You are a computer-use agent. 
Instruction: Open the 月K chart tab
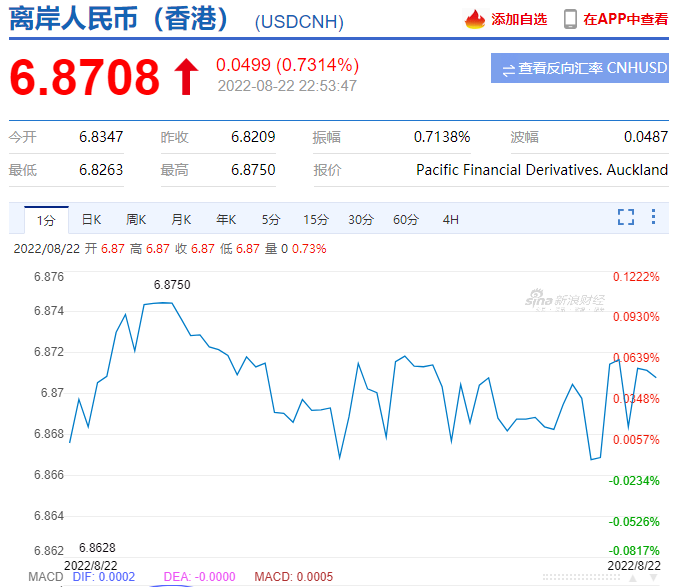[x=181, y=219]
